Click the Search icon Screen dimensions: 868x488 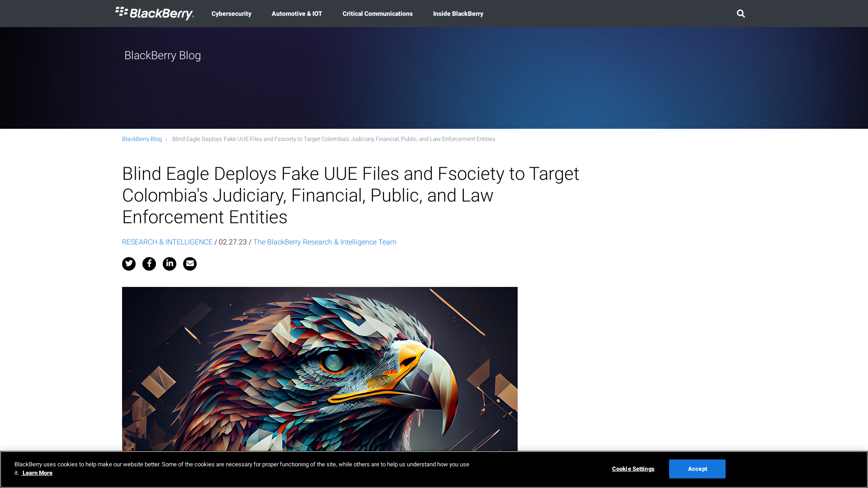pyautogui.click(x=741, y=13)
